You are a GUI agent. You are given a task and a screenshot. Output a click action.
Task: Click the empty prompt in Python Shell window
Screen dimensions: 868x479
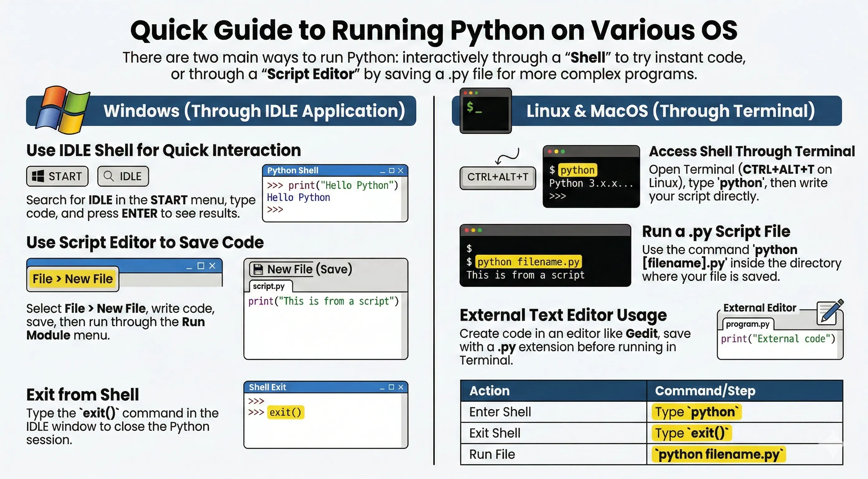click(x=275, y=210)
